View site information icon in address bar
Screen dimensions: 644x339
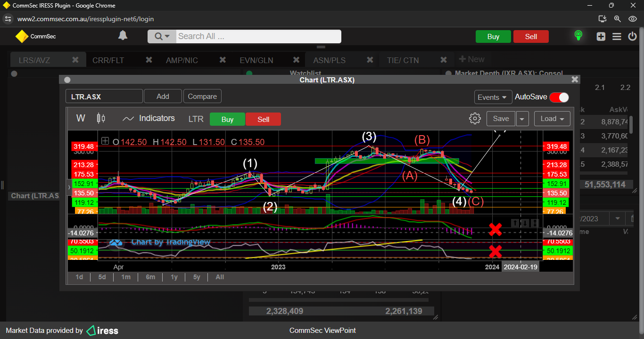click(x=8, y=19)
